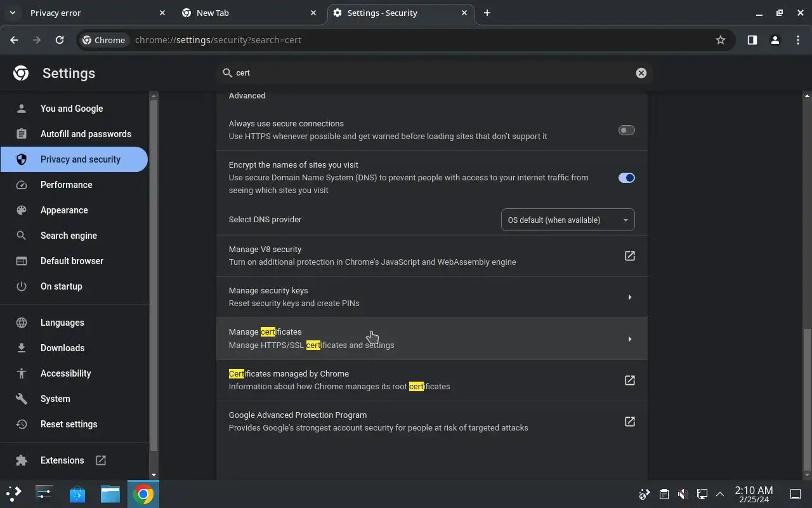Open the Chrome three-dot menu
This screenshot has width=812, height=508.
click(x=797, y=40)
